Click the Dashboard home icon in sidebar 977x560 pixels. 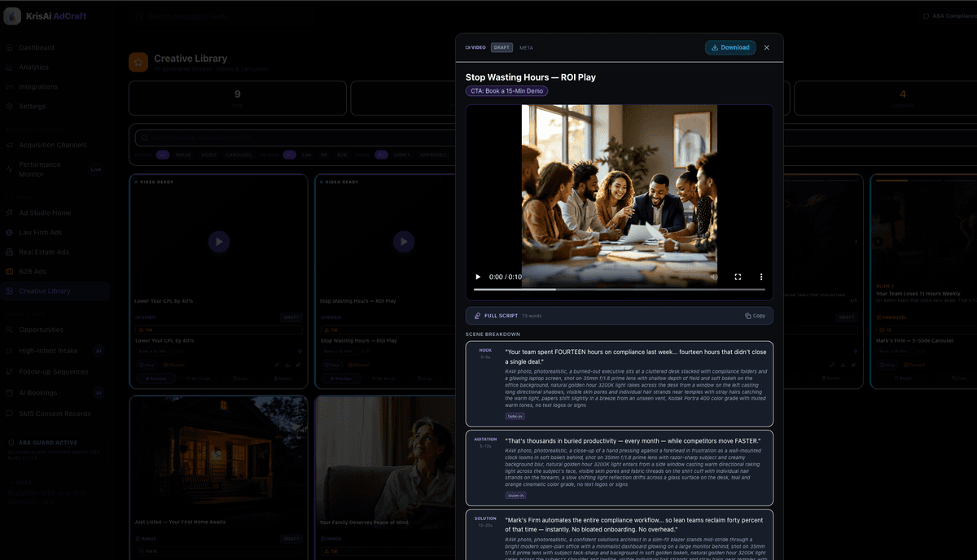(x=10, y=48)
